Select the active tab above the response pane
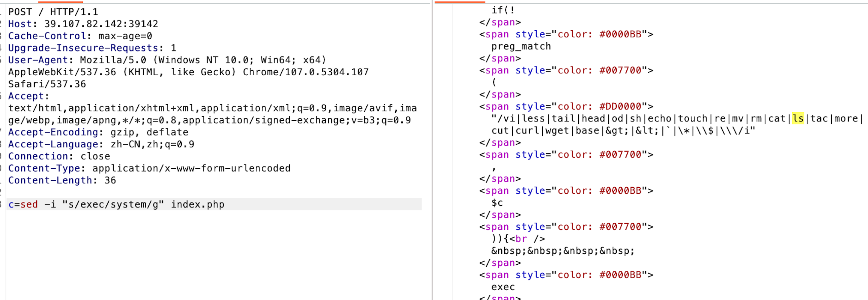868x300 pixels. [460, 2]
